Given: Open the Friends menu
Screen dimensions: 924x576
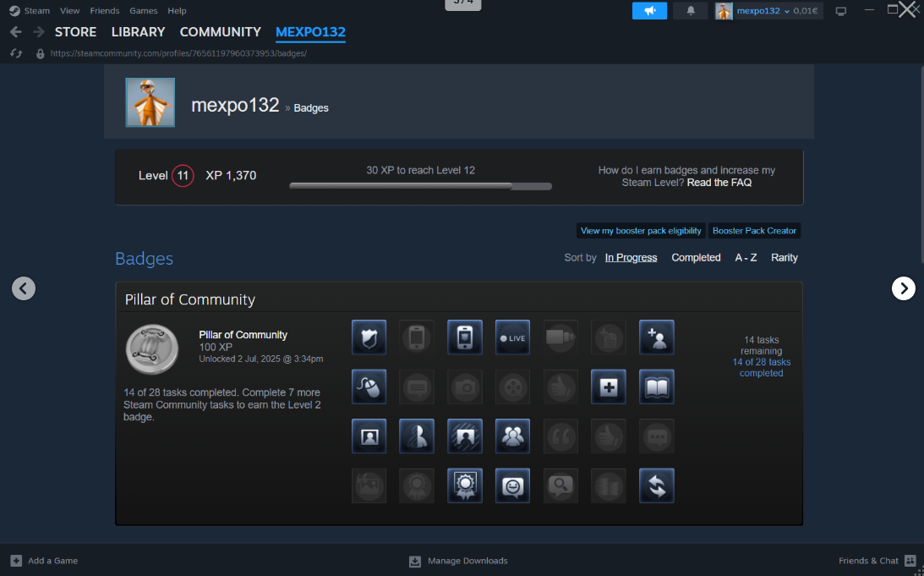Looking at the screenshot, I should [x=105, y=11].
